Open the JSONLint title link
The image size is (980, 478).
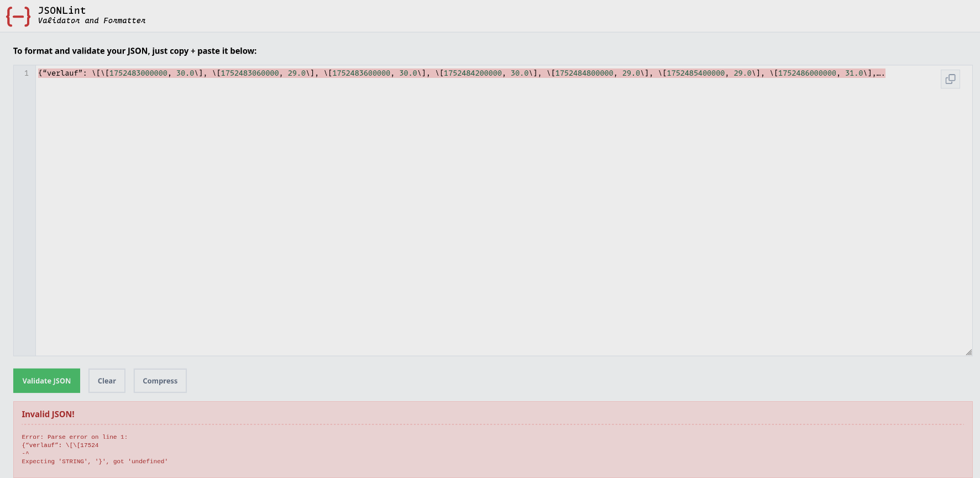coord(62,10)
